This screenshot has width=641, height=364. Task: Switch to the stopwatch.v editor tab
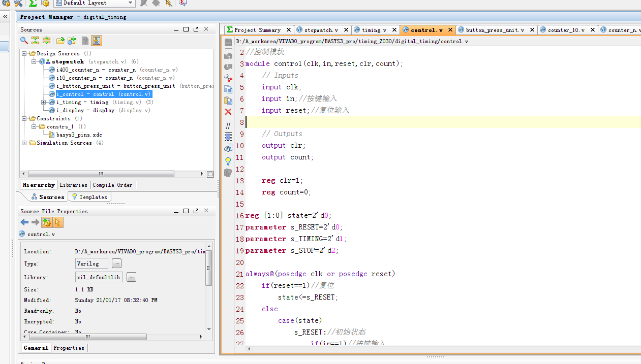click(321, 30)
